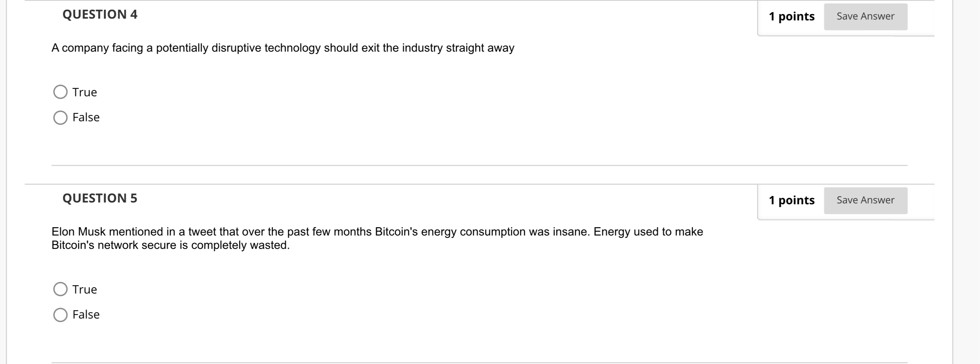Select True for Question 5
This screenshot has height=364, width=980.
click(x=60, y=289)
